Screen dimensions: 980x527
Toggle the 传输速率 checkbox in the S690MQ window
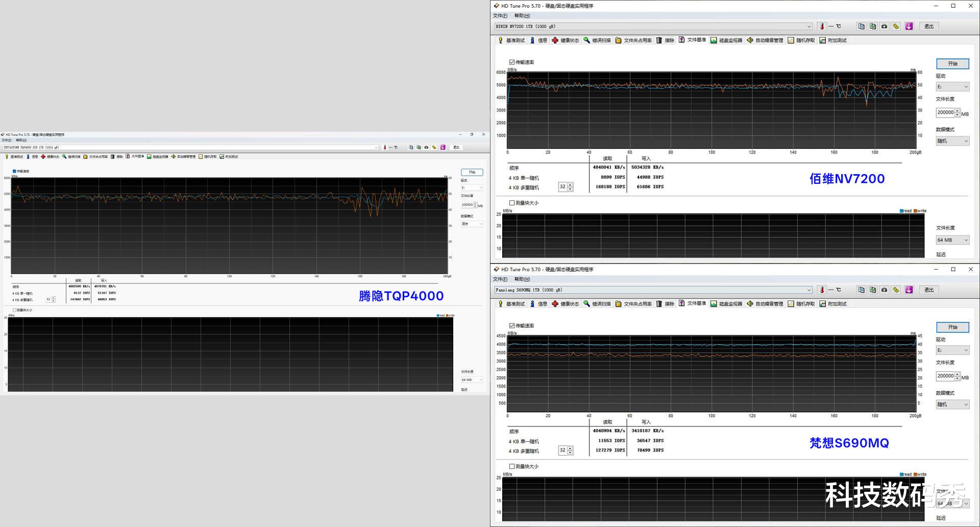[x=512, y=326]
